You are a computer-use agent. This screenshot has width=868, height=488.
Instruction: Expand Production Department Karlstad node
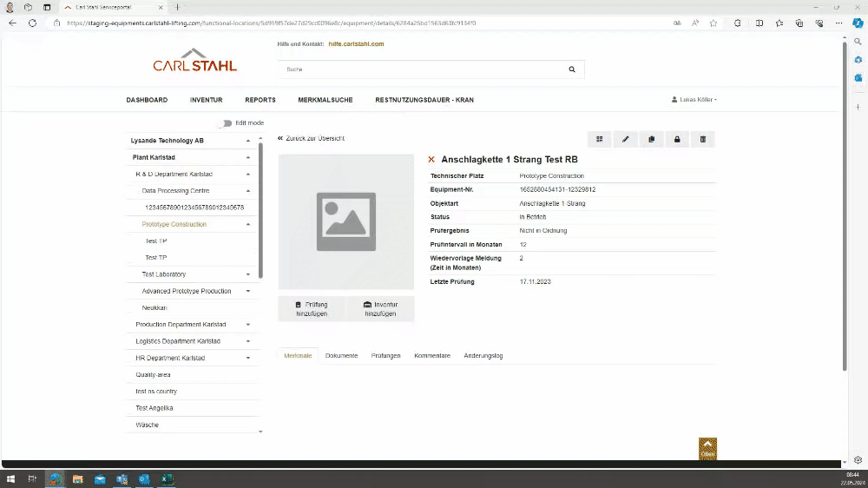pos(248,325)
